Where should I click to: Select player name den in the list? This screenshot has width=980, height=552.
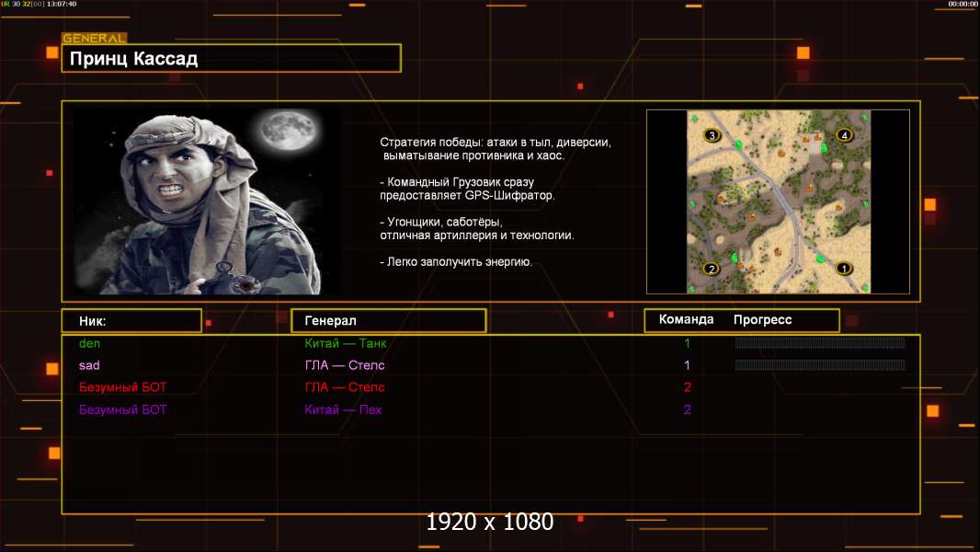(x=89, y=343)
